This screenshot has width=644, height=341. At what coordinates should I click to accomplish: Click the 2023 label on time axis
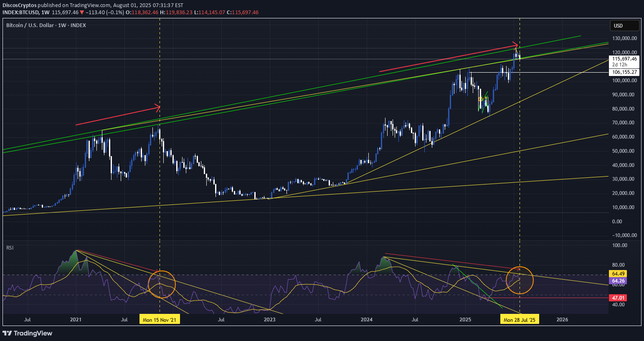tap(269, 320)
